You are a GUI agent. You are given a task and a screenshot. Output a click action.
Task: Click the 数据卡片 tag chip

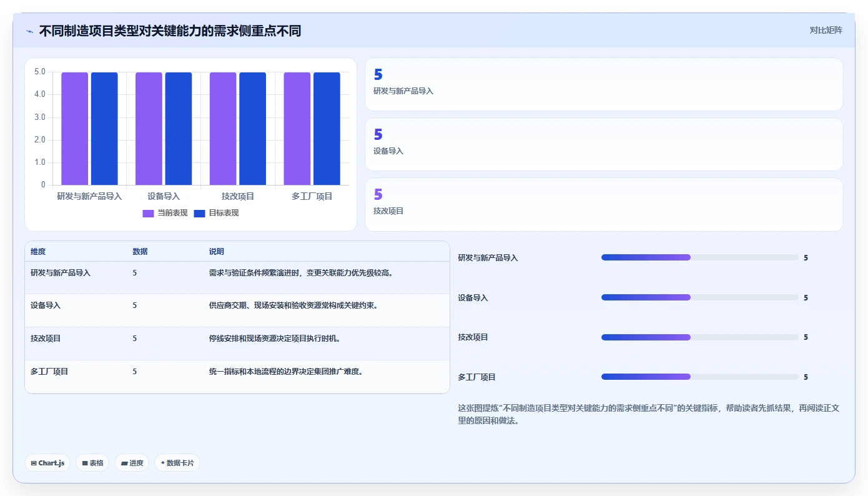pos(177,463)
